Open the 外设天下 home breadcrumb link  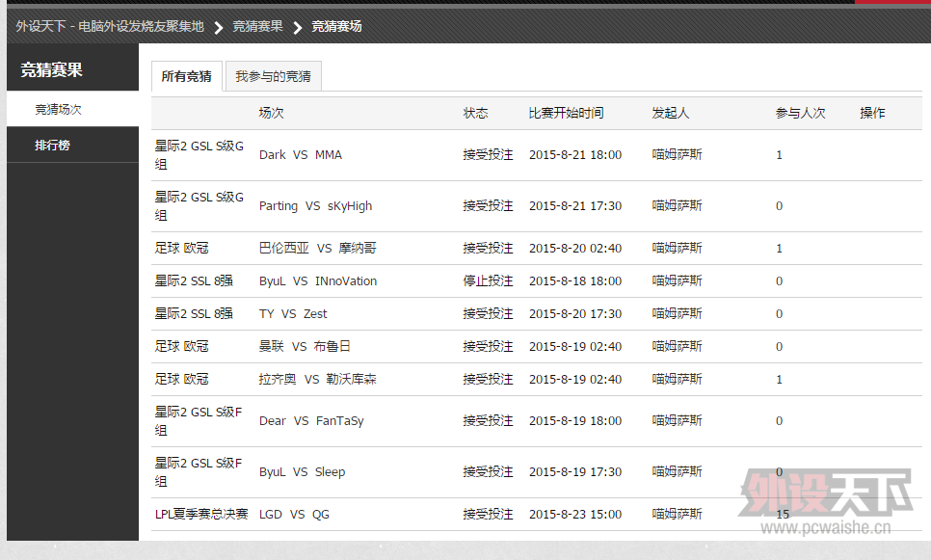click(x=110, y=26)
